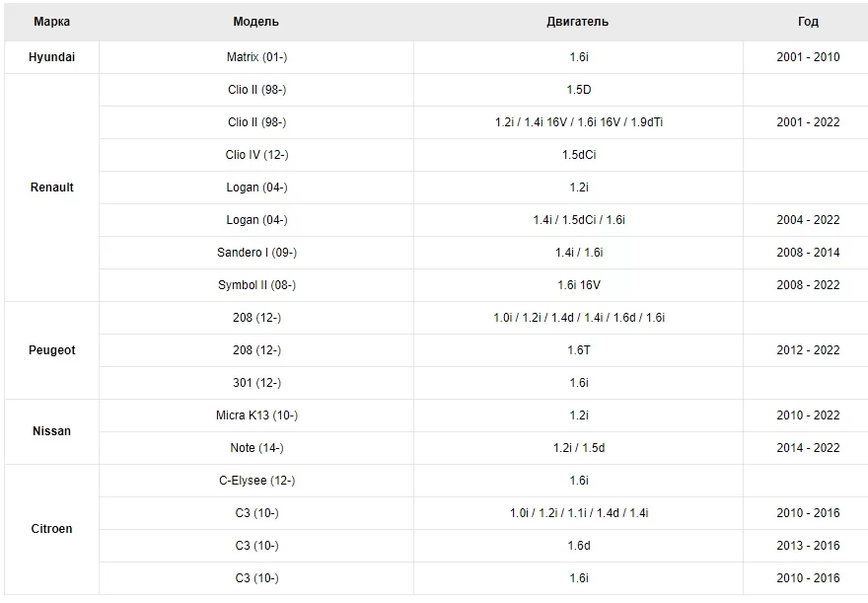Click the 1.6T engine cell
Screen dimensions: 868x603
578,350
